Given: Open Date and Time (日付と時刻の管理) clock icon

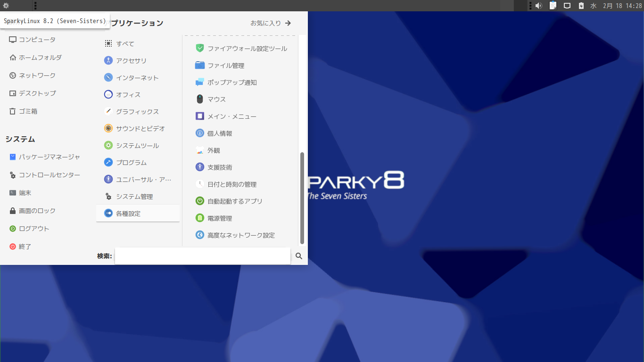Looking at the screenshot, I should point(199,184).
